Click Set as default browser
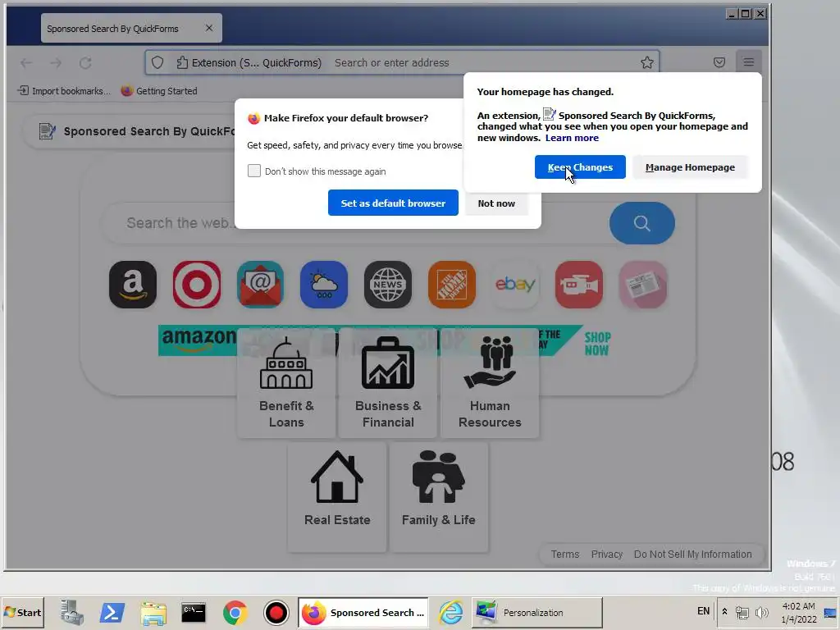840x630 pixels. click(x=393, y=203)
